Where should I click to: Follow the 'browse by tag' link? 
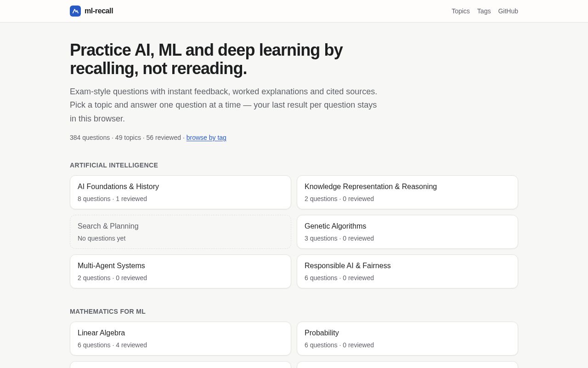click(x=206, y=138)
